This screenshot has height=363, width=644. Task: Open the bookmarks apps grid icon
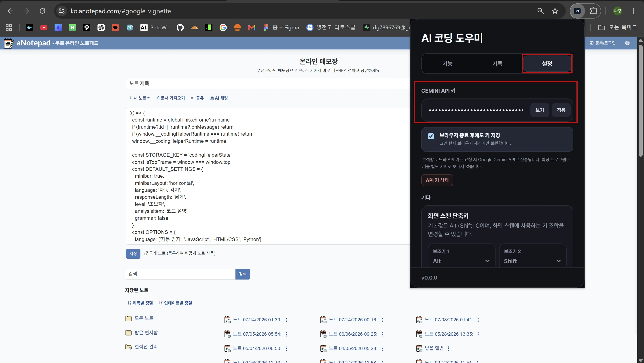[x=9, y=28]
